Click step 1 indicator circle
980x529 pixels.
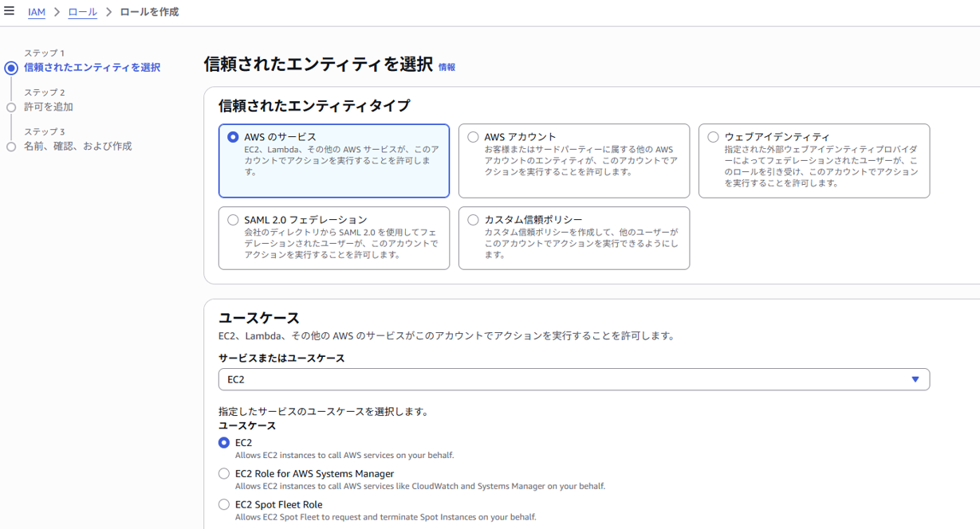click(x=11, y=68)
